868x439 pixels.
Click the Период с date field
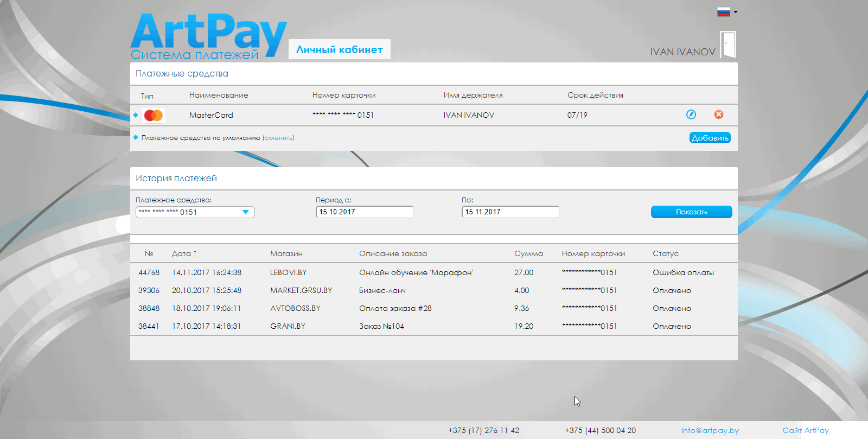tap(365, 212)
